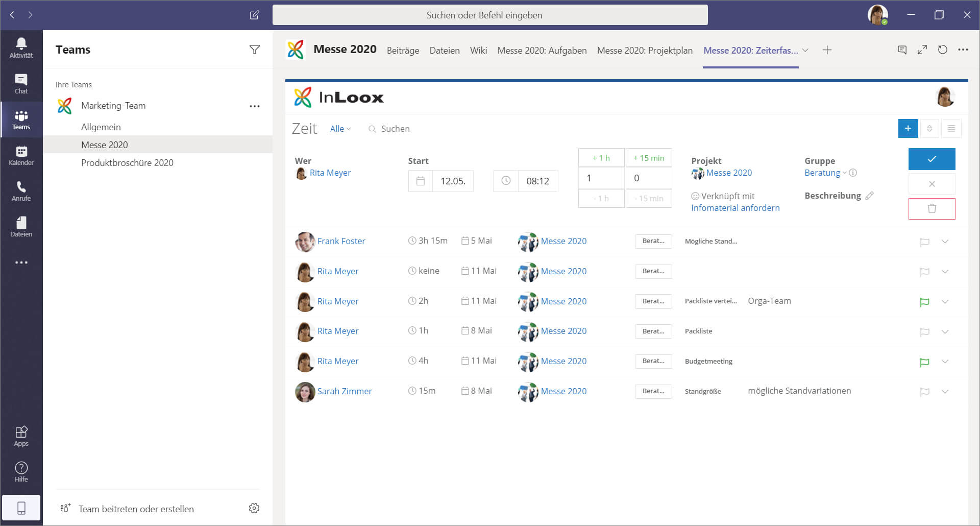Expand the Frank Foster entry chevron

pos(945,242)
